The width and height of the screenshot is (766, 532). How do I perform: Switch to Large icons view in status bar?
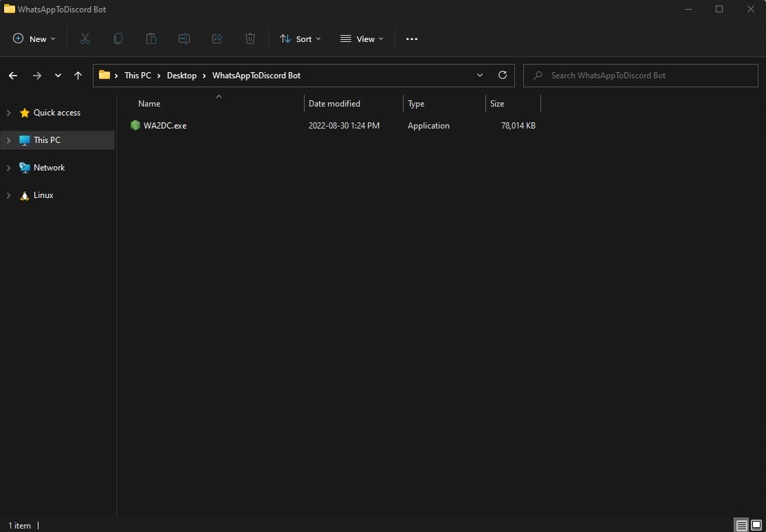[756, 526]
